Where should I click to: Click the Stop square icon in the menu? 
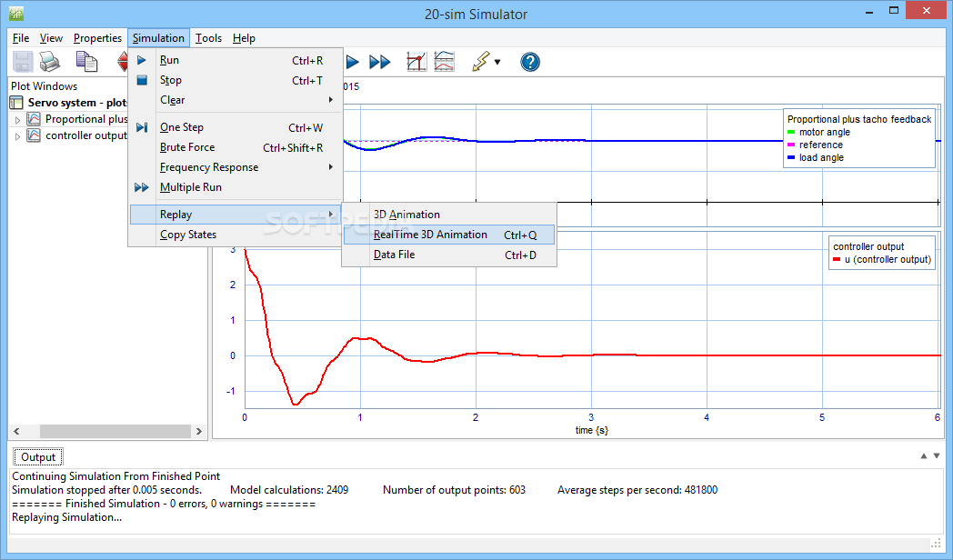[142, 80]
